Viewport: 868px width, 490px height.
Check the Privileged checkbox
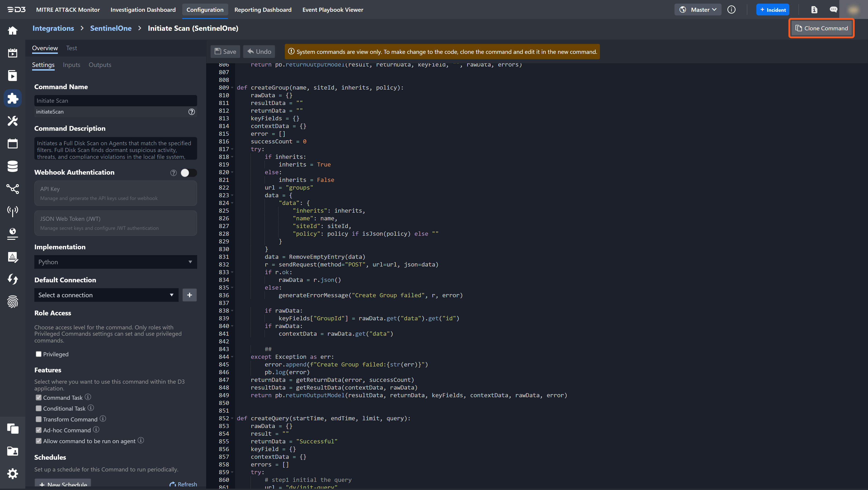pyautogui.click(x=39, y=354)
